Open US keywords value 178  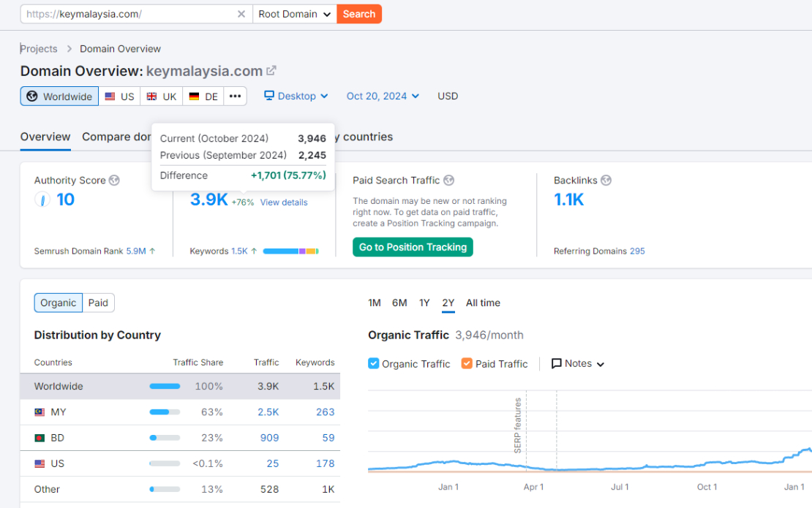326,464
